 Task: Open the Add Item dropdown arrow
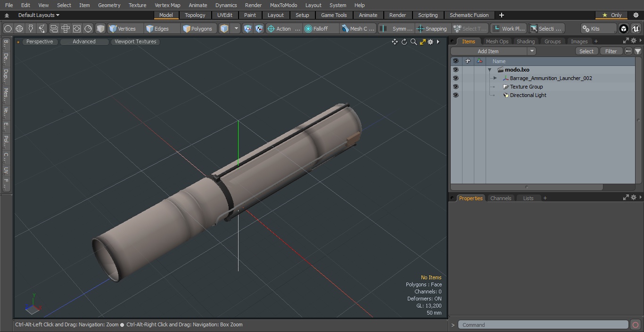click(532, 51)
